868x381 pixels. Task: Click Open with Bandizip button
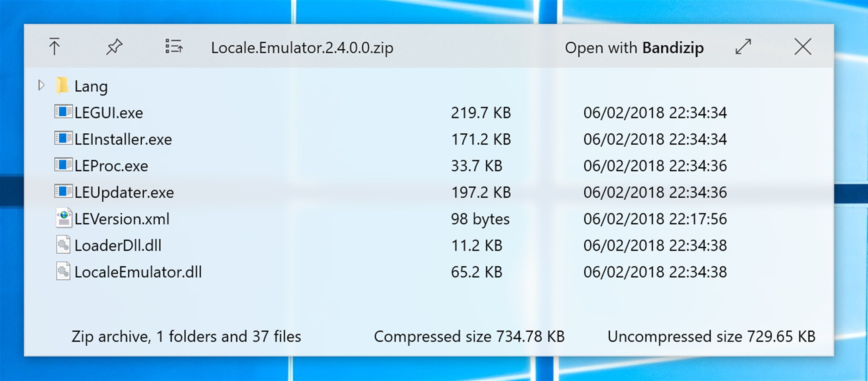click(634, 48)
